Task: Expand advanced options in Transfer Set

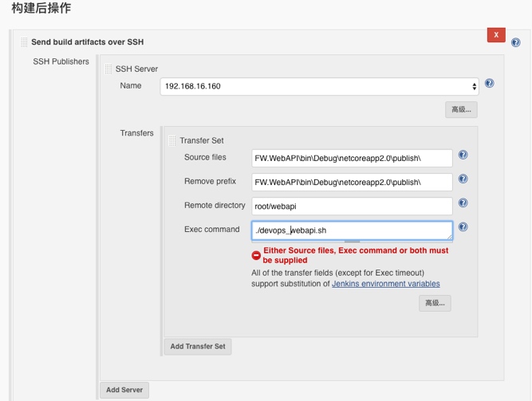Action: click(x=435, y=303)
